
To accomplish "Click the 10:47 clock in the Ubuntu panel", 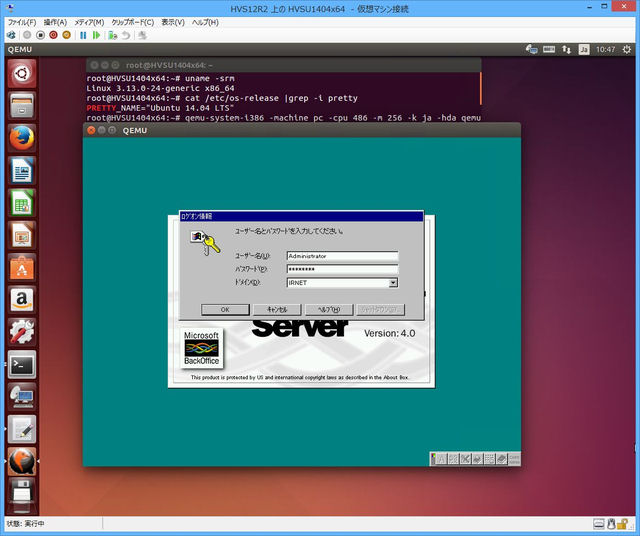I will point(605,49).
